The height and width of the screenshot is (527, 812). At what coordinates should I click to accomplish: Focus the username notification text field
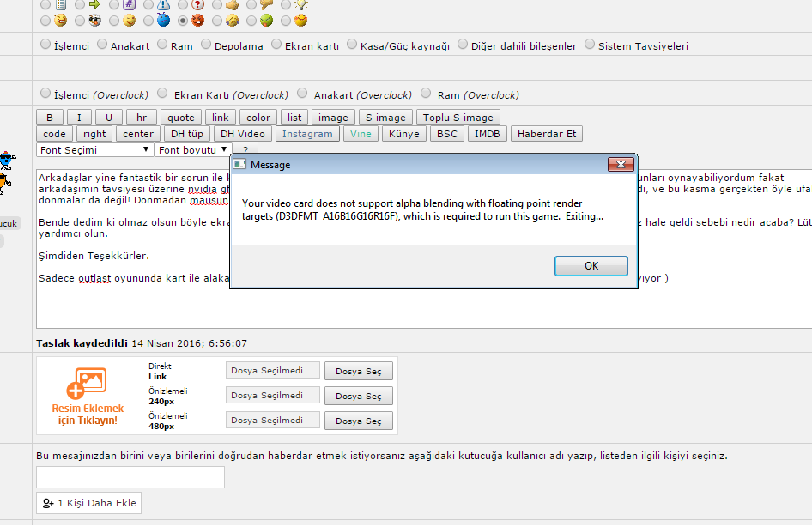pos(130,477)
